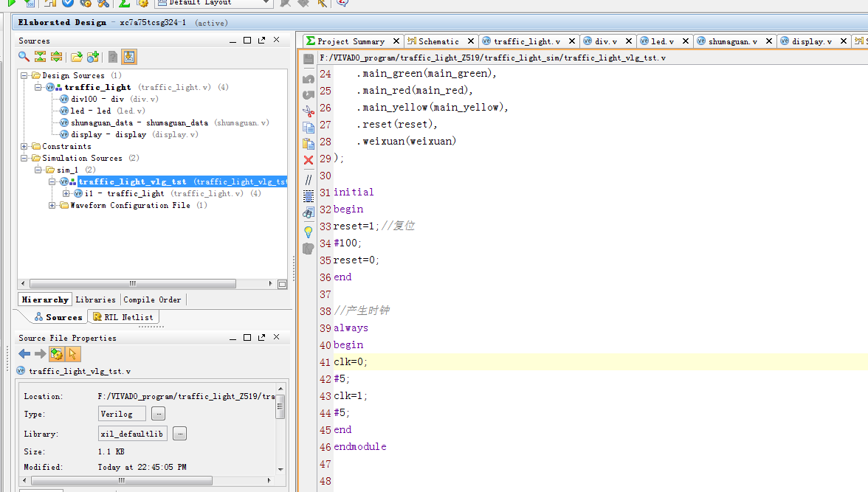Image resolution: width=868 pixels, height=492 pixels.
Task: Save the testbench file in editor
Action: click(x=309, y=58)
